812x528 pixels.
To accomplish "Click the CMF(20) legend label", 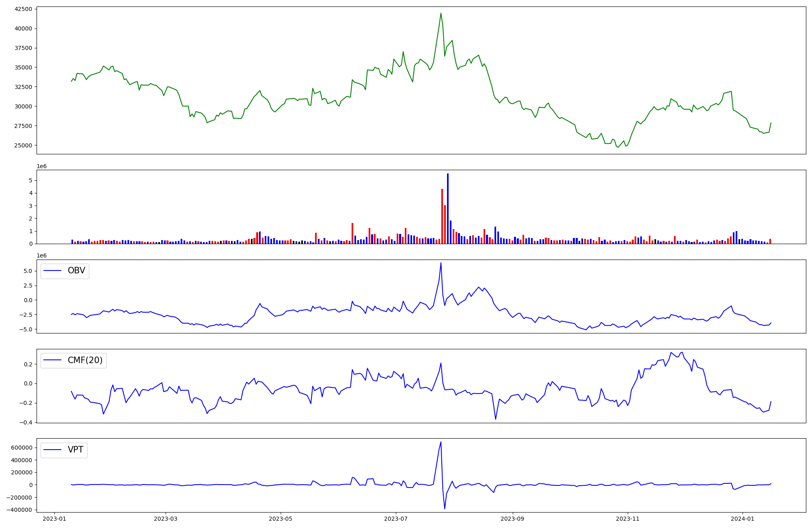I will 85,360.
